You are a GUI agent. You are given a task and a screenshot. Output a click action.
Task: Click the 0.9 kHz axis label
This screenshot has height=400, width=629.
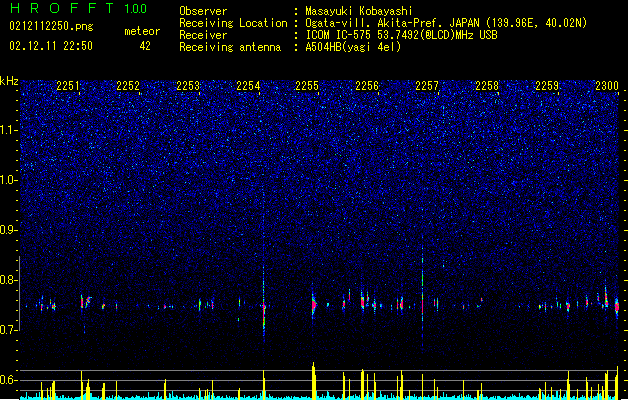point(9,230)
